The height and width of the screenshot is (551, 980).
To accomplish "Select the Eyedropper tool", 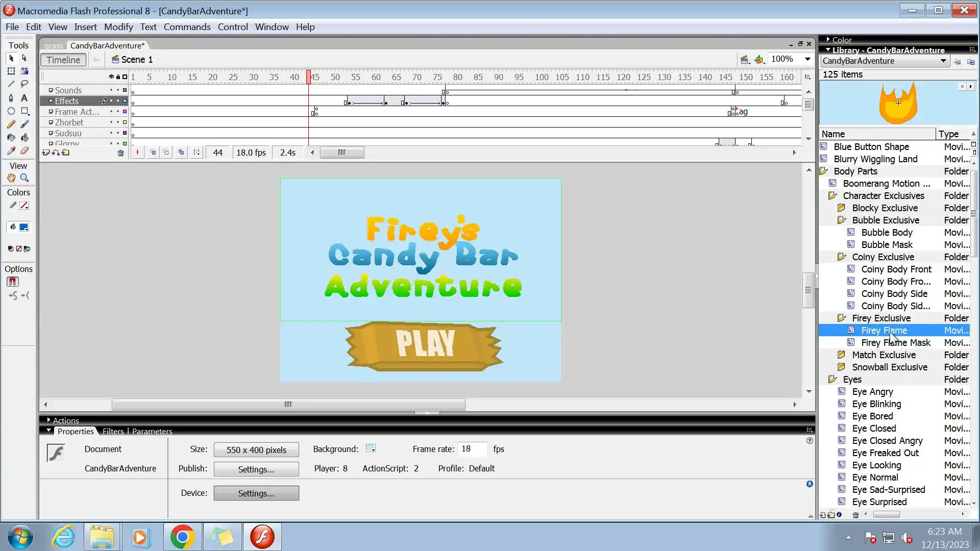I will point(11,151).
